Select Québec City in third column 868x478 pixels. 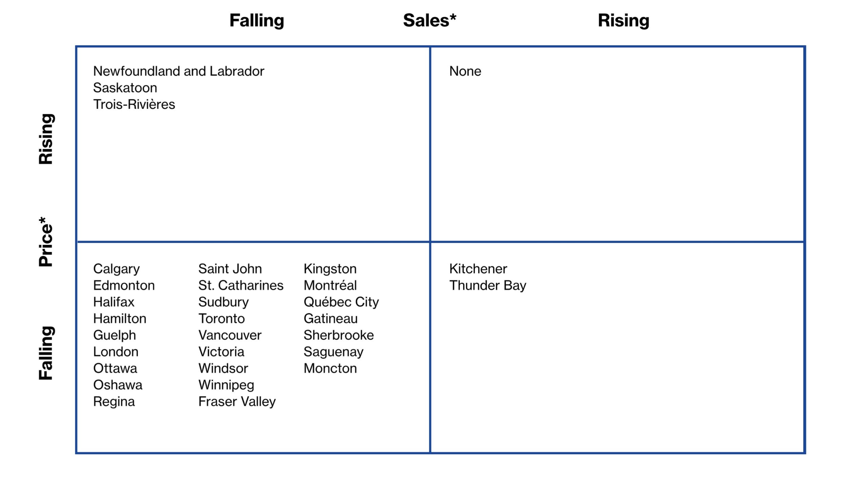click(x=341, y=302)
